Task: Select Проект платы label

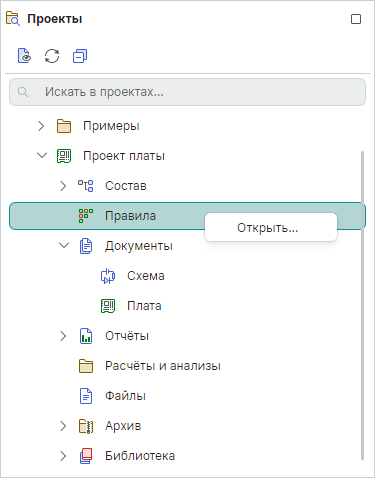Action: [x=124, y=156]
